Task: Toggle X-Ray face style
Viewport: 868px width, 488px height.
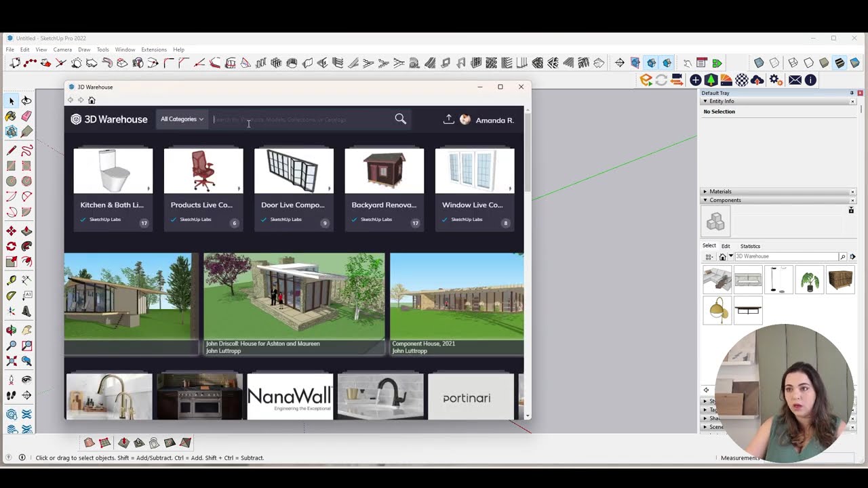Action: click(x=759, y=63)
